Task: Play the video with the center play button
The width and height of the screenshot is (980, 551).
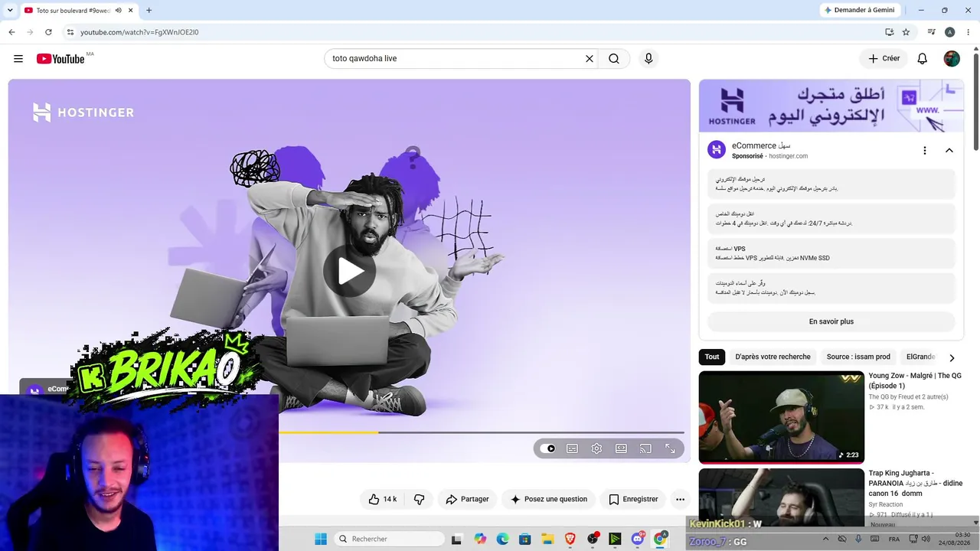Action: [x=349, y=271]
